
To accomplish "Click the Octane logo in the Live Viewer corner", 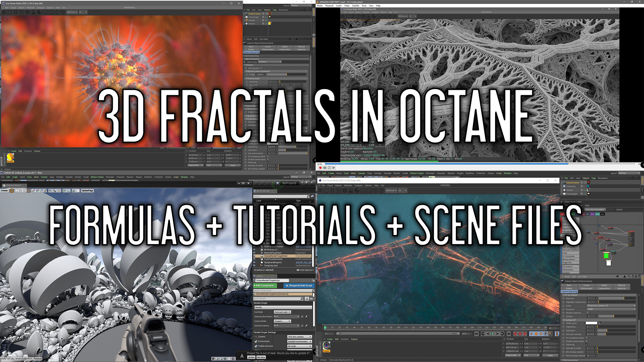I will (x=10, y=157).
